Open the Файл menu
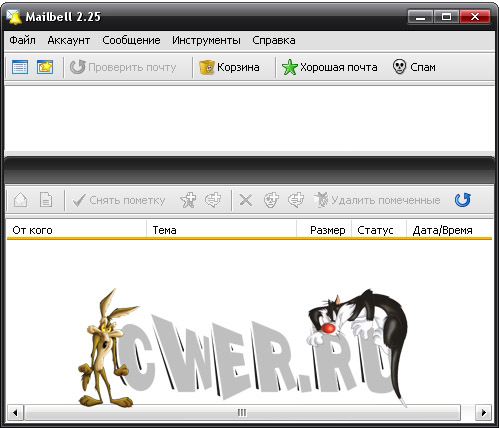 click(x=22, y=40)
